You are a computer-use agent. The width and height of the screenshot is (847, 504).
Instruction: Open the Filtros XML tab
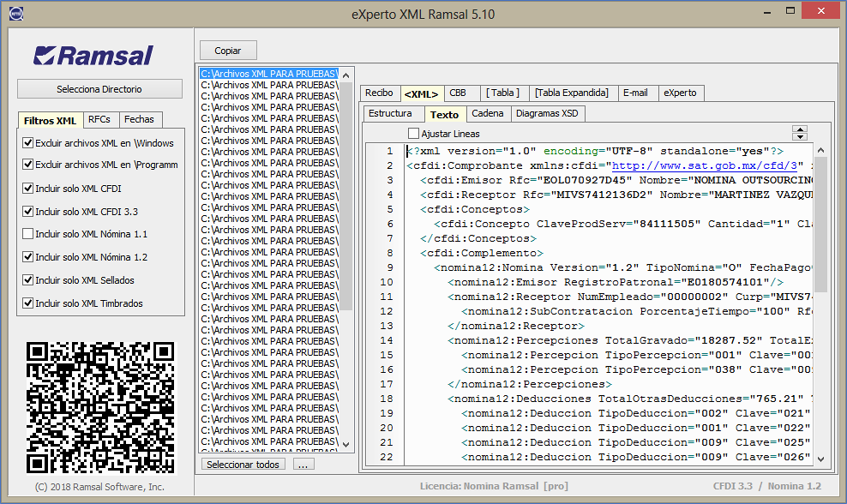(x=51, y=121)
